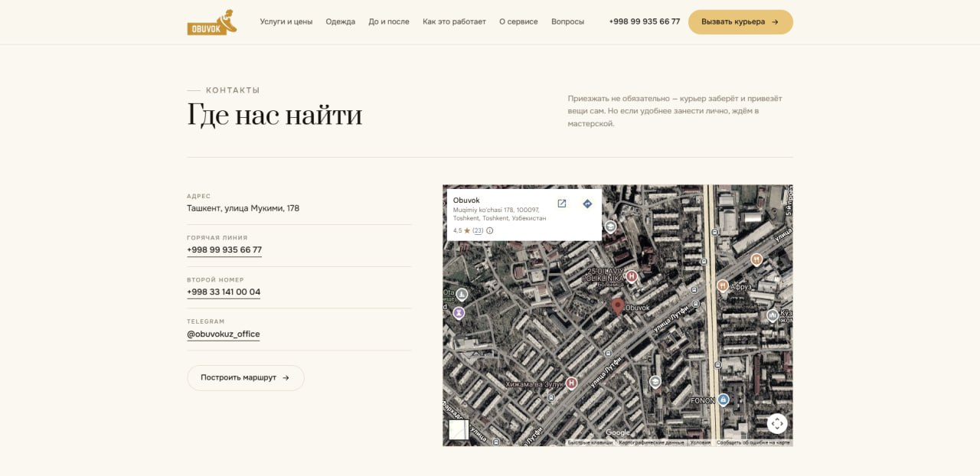Select the red Obuvok location pin
Viewport: 980px width, 476px height.
(x=618, y=306)
